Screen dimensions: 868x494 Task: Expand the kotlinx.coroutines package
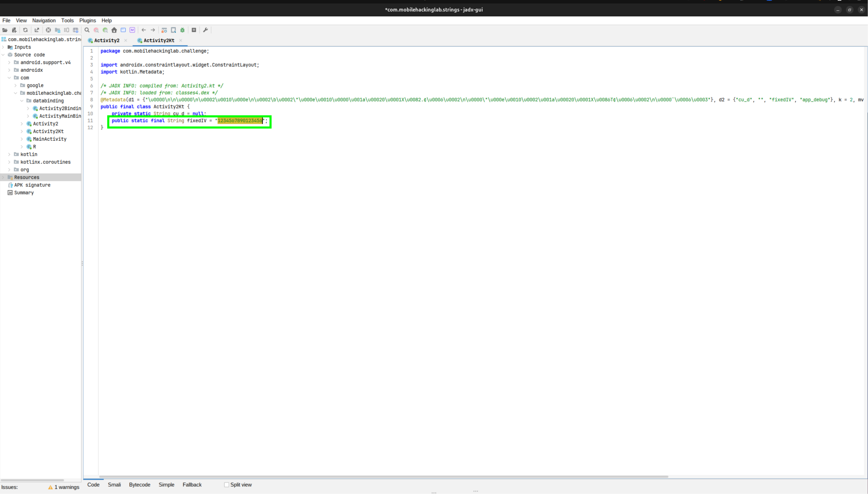9,162
